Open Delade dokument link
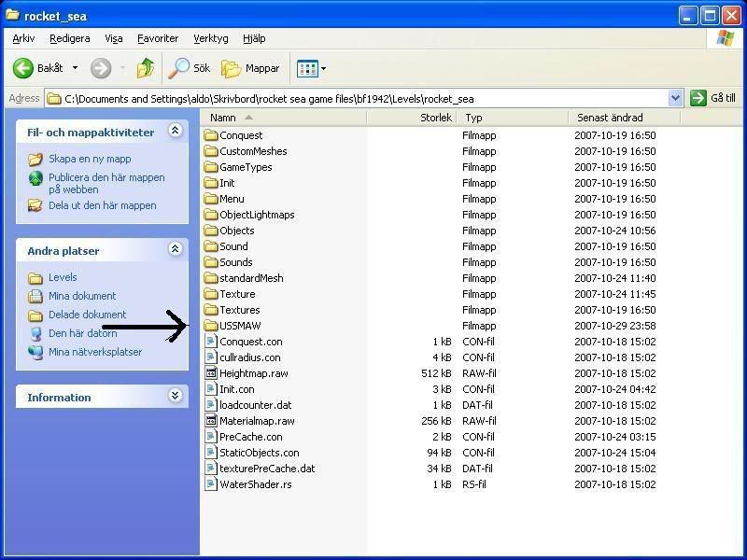This screenshot has height=560, width=747. (x=87, y=315)
